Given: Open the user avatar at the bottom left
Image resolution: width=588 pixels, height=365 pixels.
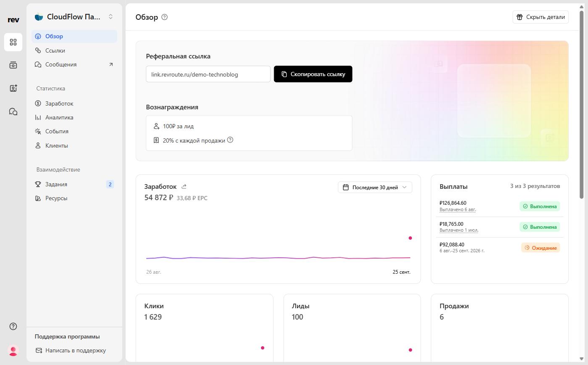Looking at the screenshot, I should coord(13,350).
